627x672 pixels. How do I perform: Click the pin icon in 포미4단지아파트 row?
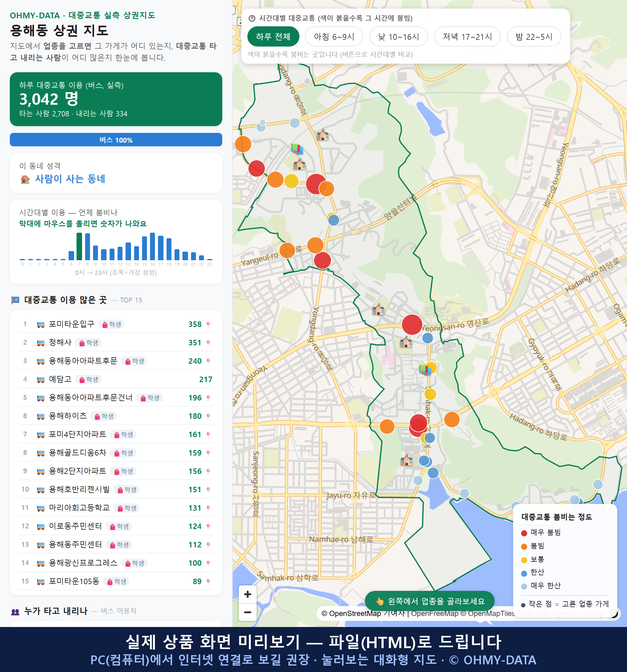click(x=208, y=435)
